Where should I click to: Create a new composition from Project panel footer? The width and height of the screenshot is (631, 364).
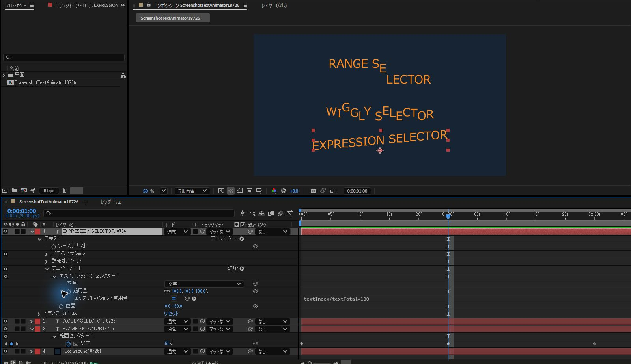(24, 191)
